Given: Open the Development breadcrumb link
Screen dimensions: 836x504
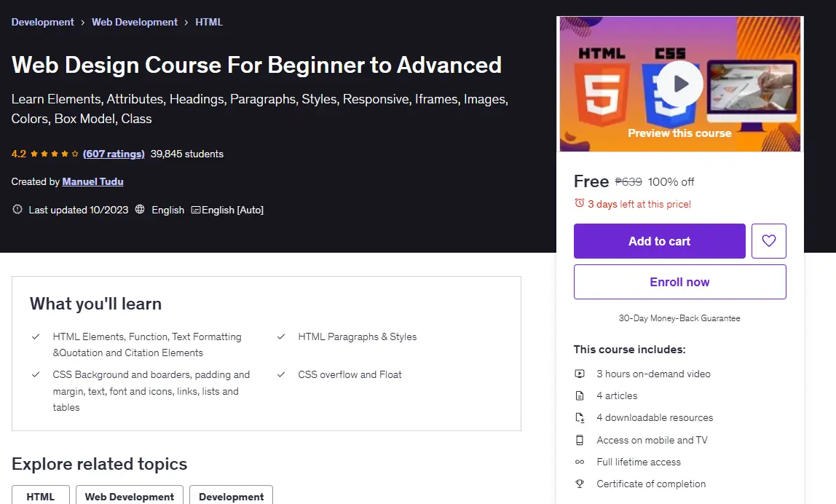Looking at the screenshot, I should coord(43,22).
